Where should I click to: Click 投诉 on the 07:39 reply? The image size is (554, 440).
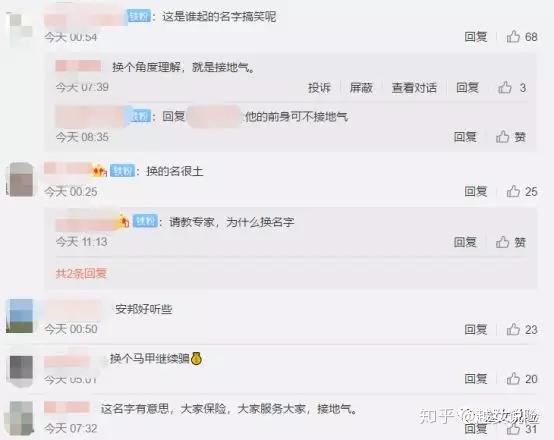tap(319, 88)
